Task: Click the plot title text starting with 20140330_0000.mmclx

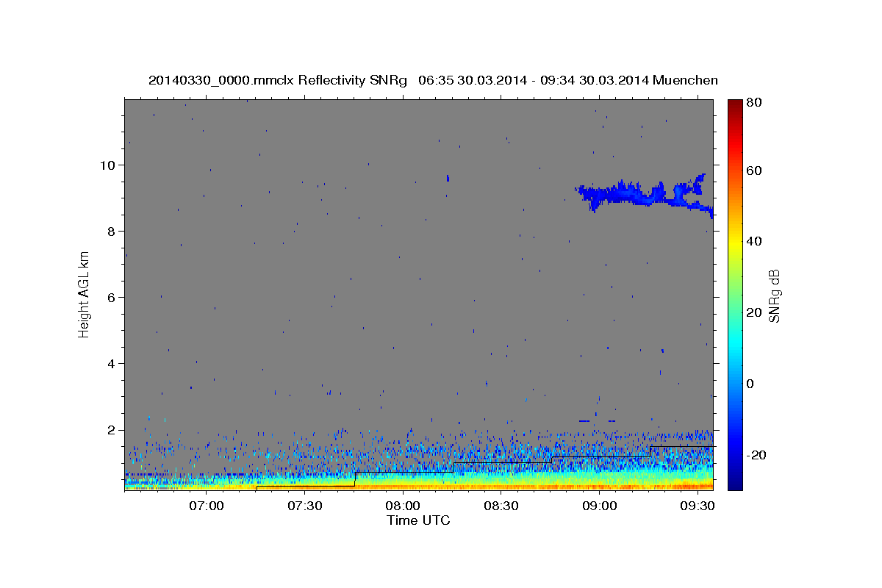Action: coord(433,80)
